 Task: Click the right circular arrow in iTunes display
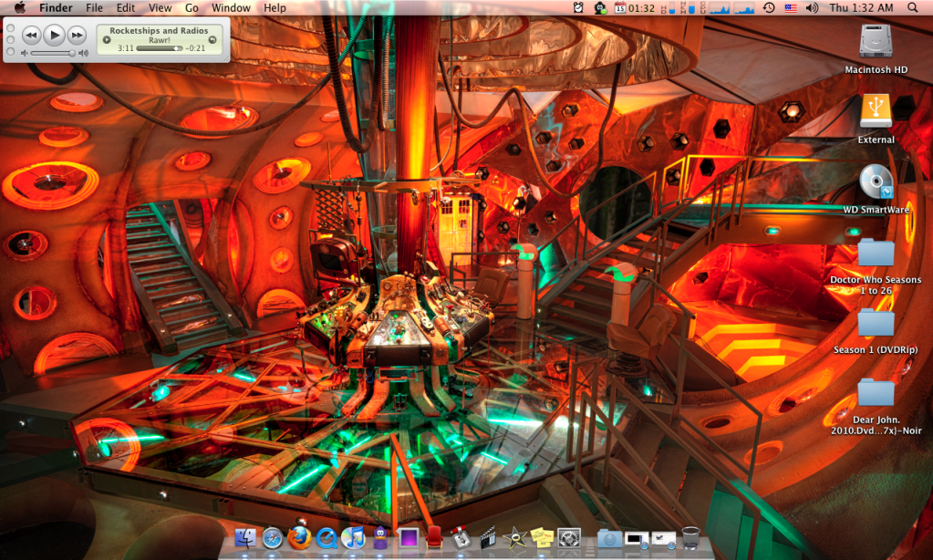(212, 40)
